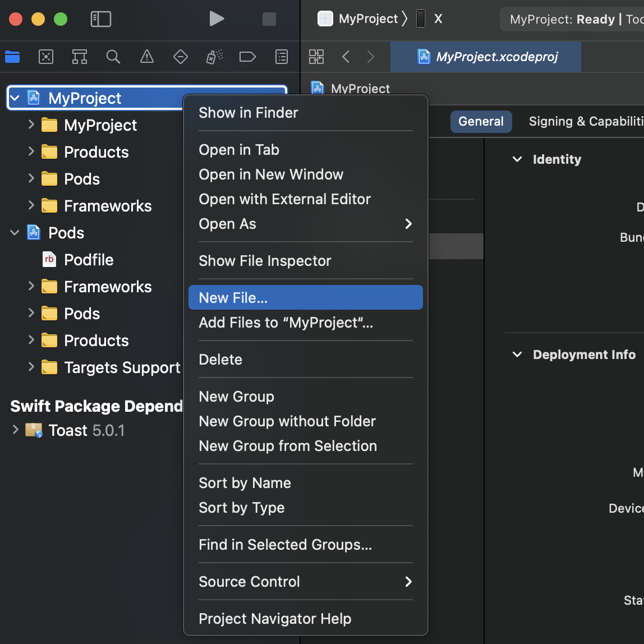The width and height of the screenshot is (644, 644).
Task: Choose Delete from context menu
Action: click(305, 360)
